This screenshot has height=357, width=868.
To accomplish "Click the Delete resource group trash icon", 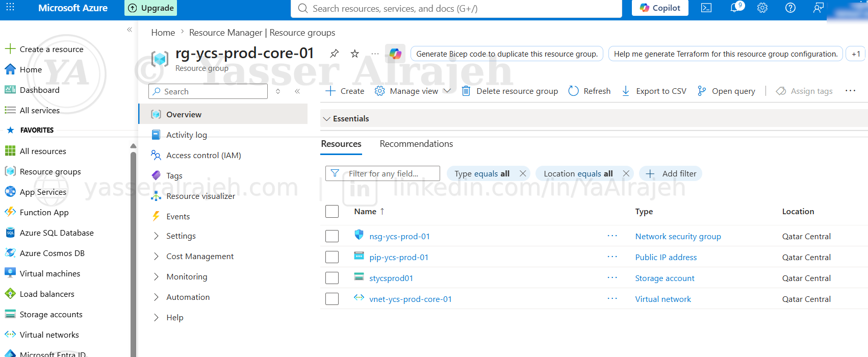I will pos(466,91).
